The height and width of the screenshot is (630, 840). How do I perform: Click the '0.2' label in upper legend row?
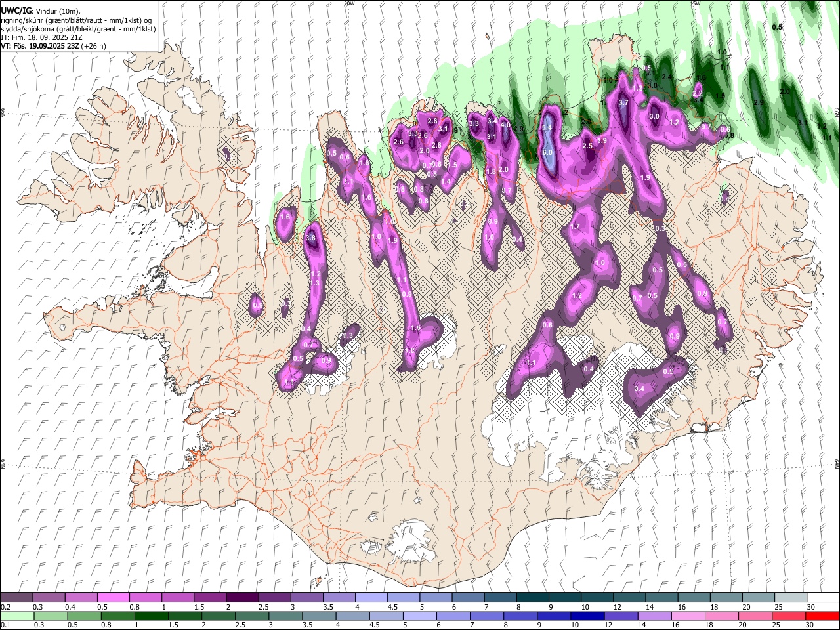(5, 607)
